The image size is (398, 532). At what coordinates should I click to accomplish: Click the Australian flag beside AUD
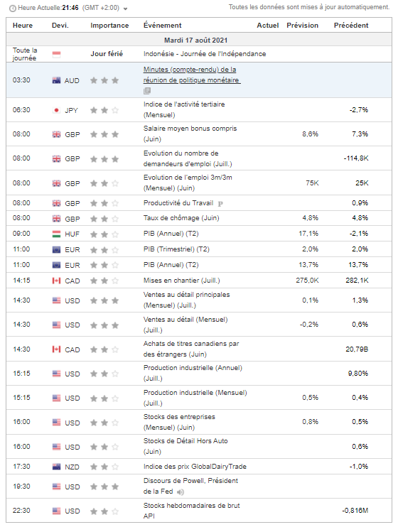point(56,80)
